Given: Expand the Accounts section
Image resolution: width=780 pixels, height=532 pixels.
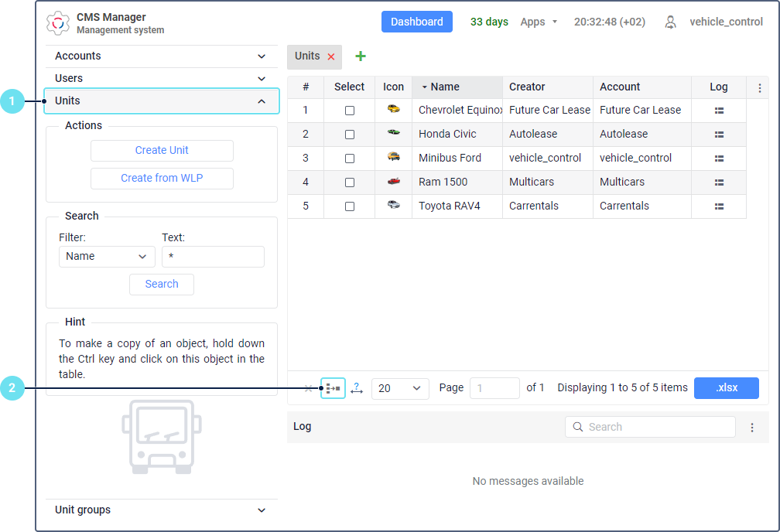Looking at the screenshot, I should (x=162, y=56).
